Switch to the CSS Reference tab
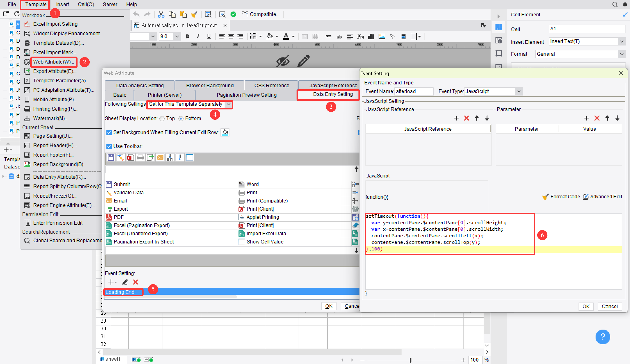The width and height of the screenshot is (630, 364). tap(272, 85)
